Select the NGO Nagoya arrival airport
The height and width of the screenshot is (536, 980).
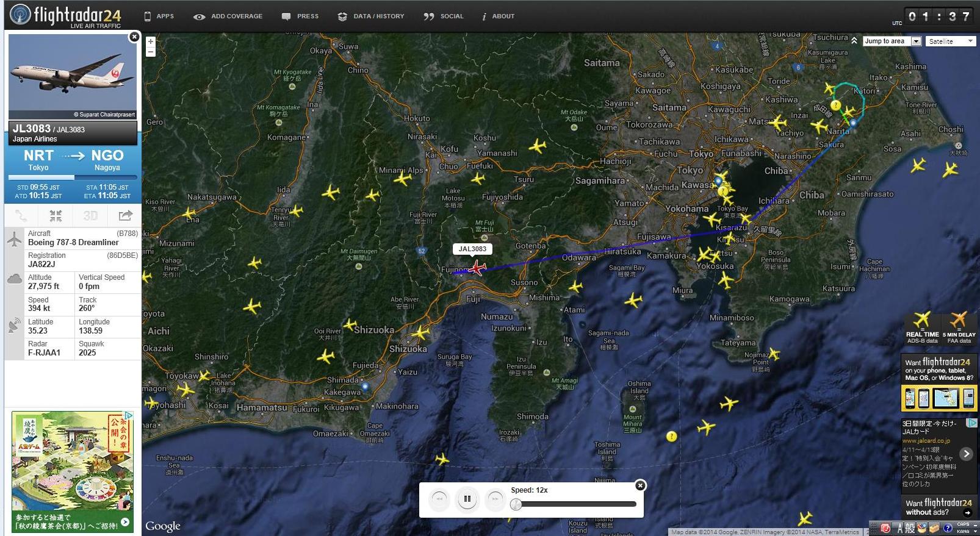tap(107, 160)
